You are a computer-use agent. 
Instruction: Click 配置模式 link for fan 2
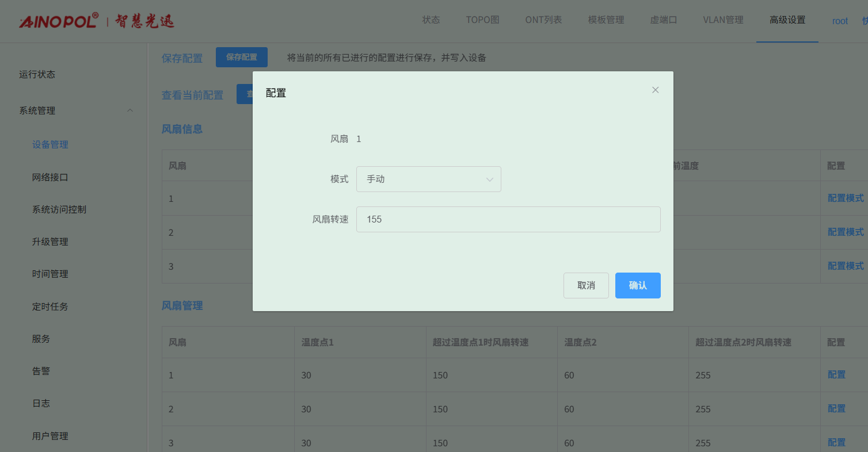click(x=845, y=232)
